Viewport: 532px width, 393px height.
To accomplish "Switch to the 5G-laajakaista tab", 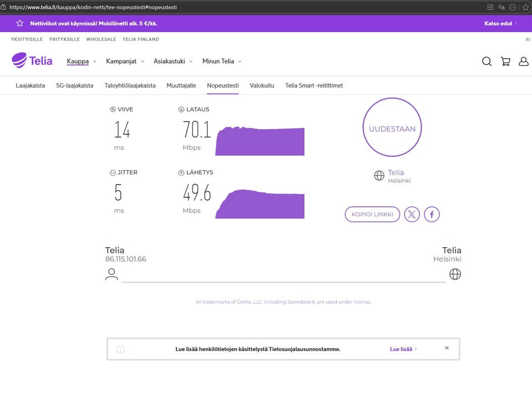I will point(75,85).
